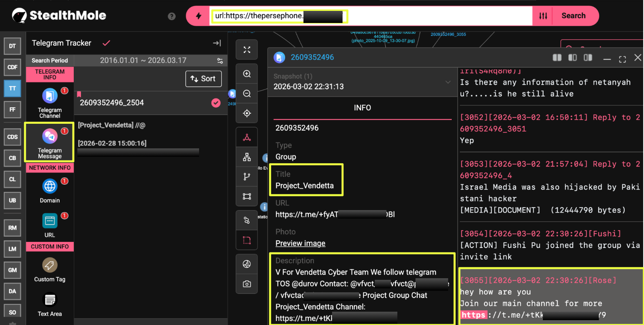
Task: Open the Sort options button
Action: [203, 79]
